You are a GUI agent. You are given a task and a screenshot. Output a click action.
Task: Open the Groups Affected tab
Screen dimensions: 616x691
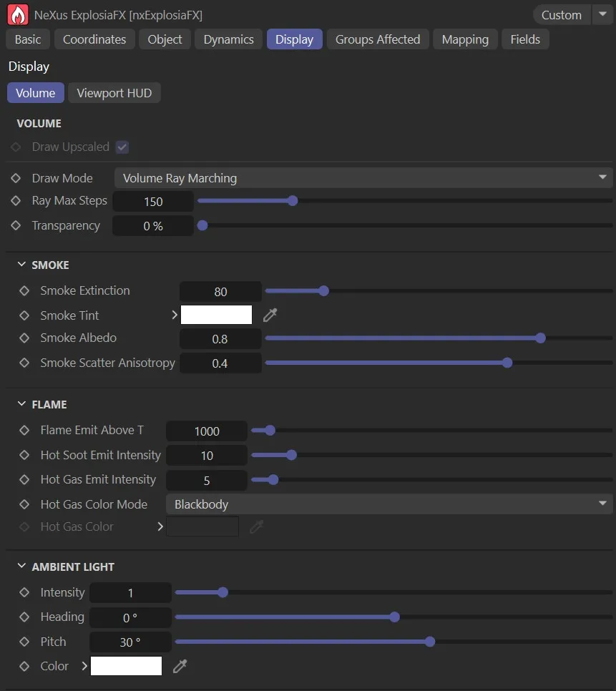click(378, 39)
